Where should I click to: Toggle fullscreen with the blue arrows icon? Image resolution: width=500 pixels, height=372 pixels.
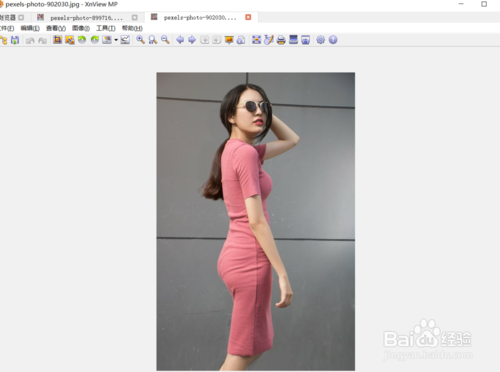[x=256, y=40]
